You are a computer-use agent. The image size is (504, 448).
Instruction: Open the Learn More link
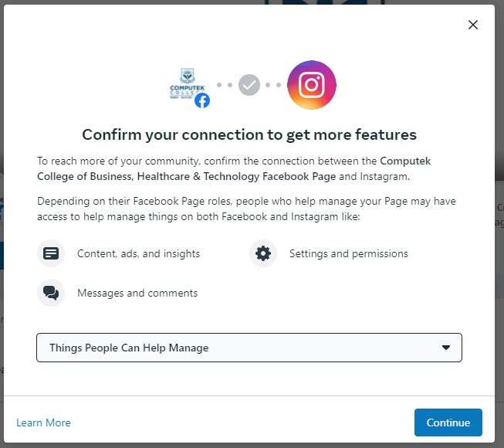point(43,423)
